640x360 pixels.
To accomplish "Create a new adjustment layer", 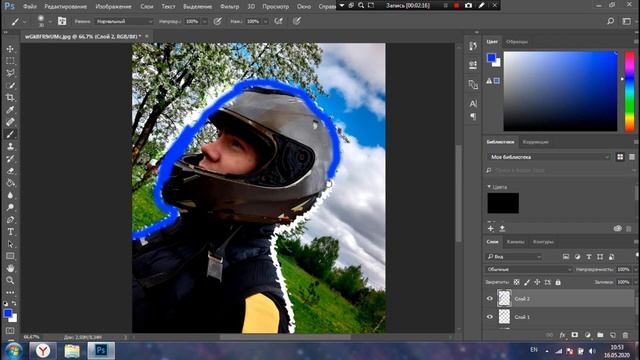I will pos(587,335).
